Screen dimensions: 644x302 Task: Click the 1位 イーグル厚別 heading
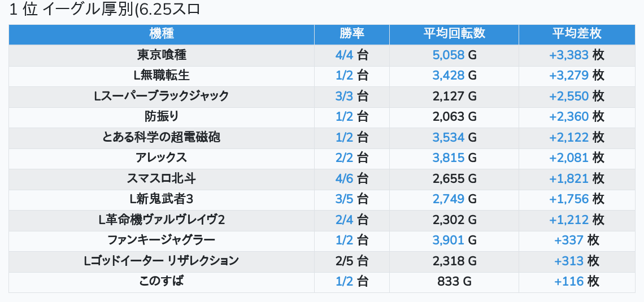click(105, 9)
